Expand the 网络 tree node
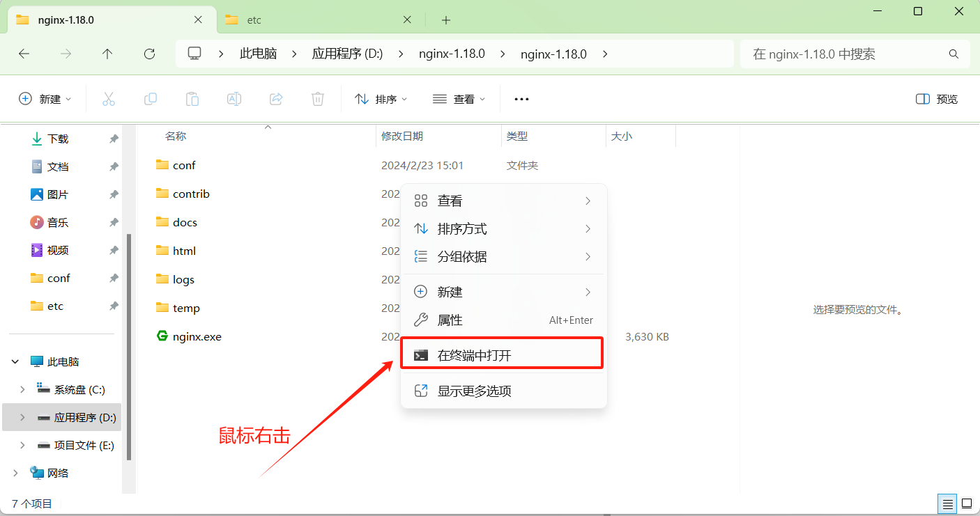Screen dimensions: 980x516 pos(15,473)
